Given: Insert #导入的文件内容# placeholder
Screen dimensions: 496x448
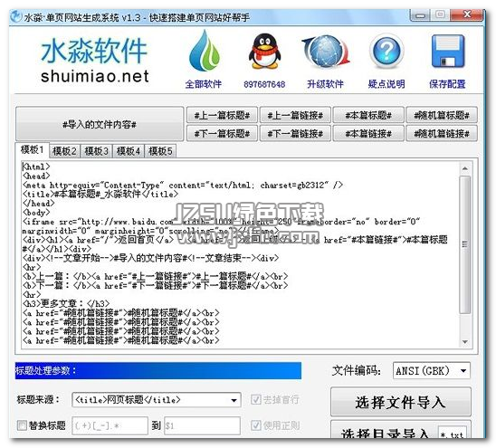Looking at the screenshot, I should 100,124.
